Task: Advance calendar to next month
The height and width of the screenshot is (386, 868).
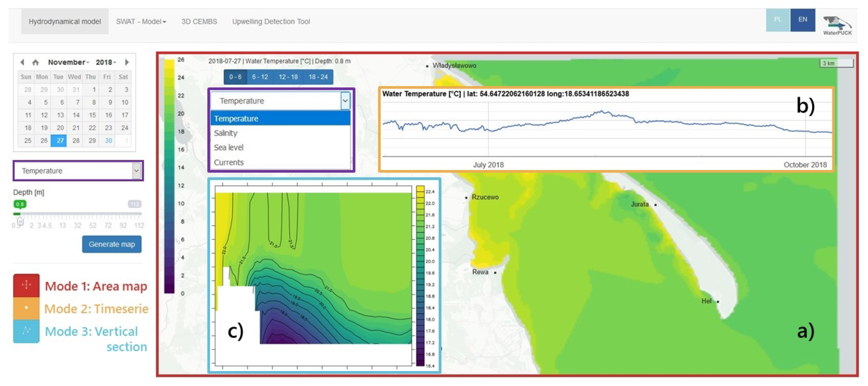Action: pos(127,62)
